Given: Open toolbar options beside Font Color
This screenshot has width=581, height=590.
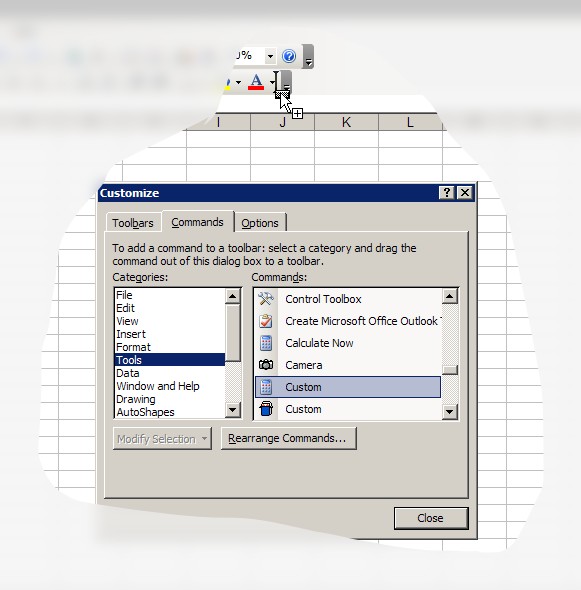Looking at the screenshot, I should coord(286,82).
